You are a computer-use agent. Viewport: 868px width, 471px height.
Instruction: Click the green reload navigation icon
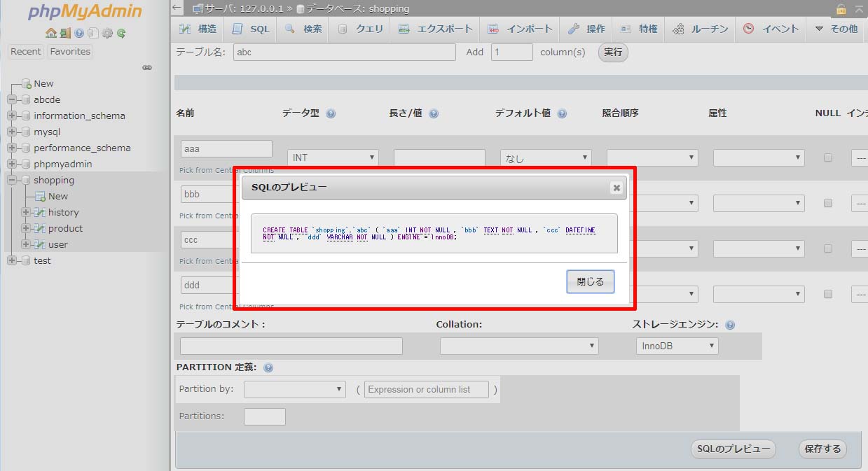[x=121, y=33]
